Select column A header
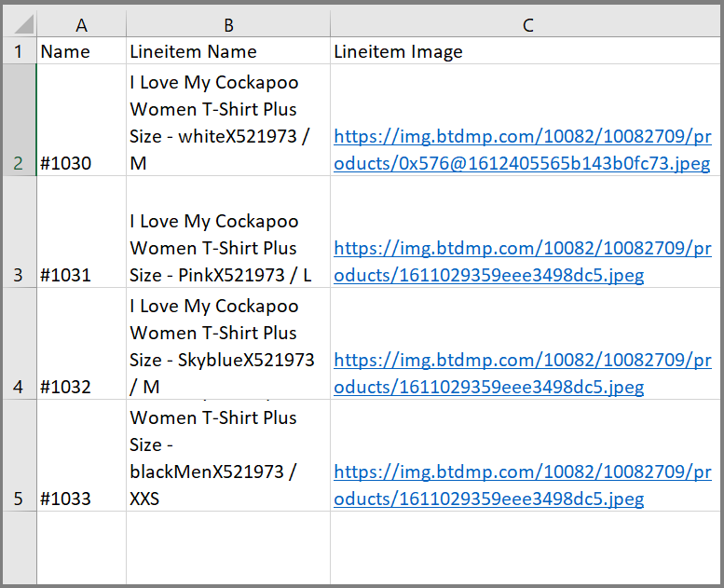 pyautogui.click(x=81, y=25)
